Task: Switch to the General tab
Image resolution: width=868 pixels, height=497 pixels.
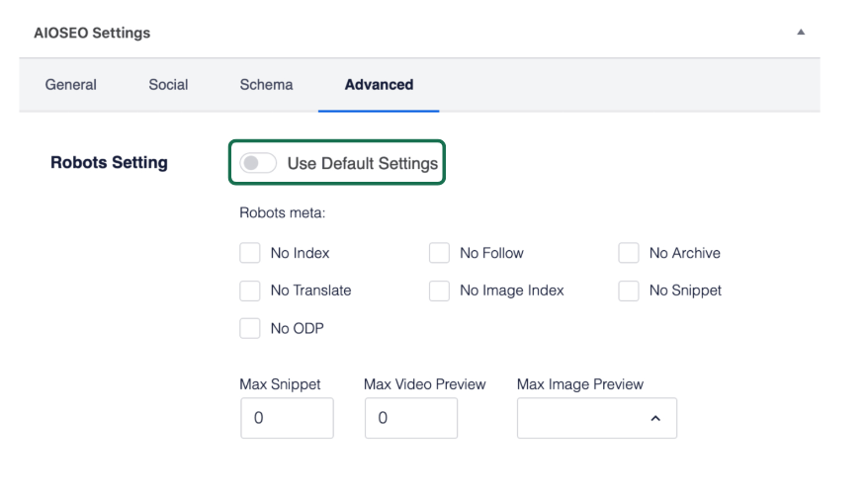Action: pos(71,85)
